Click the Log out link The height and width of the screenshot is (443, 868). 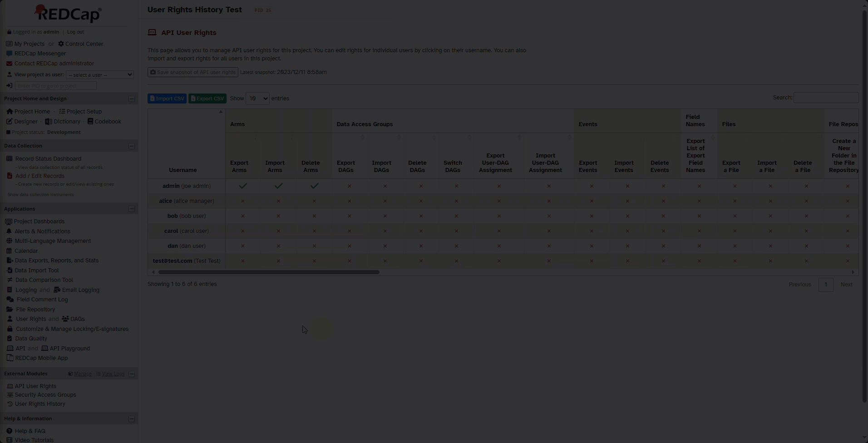[x=75, y=32]
